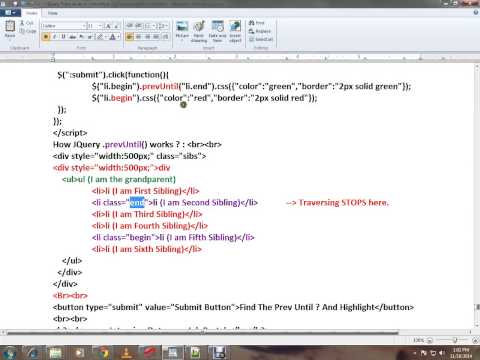The height and width of the screenshot is (360, 480).
Task: Toggle Subscript formatting
Action: 81,37
